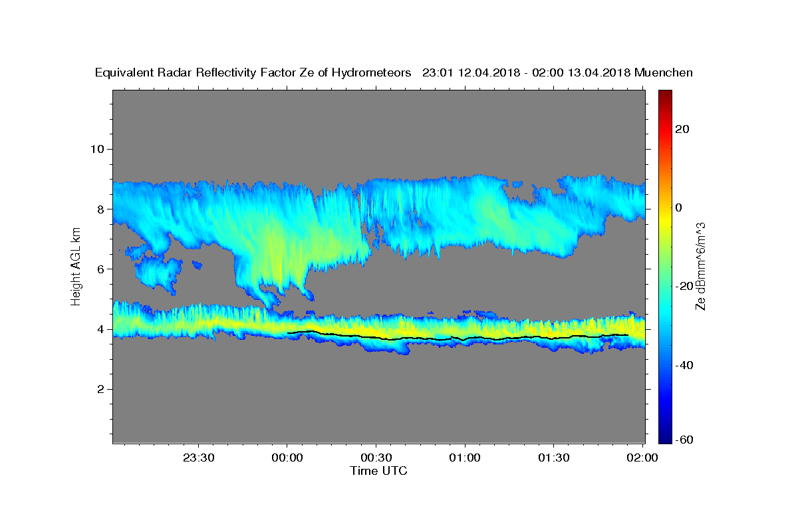Image resolution: width=798 pixels, height=532 pixels.
Task: Click the plot title "Equivalent Radar Reflectivity Factor Ze of Hydrometeors"
Action: coord(253,73)
